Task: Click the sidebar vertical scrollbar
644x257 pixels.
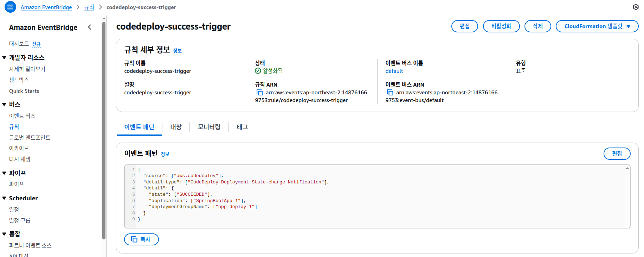Action: (104, 130)
